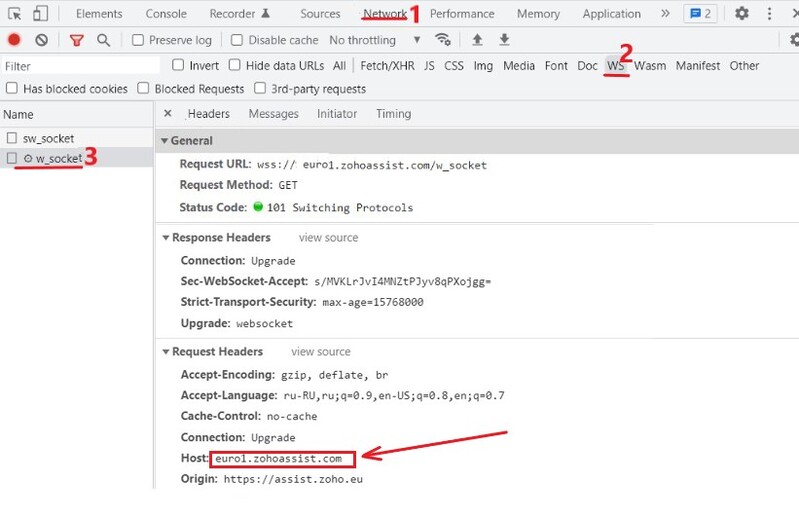Viewport: 799px width, 519px height.
Task: Filter requests by Font
Action: click(x=556, y=66)
